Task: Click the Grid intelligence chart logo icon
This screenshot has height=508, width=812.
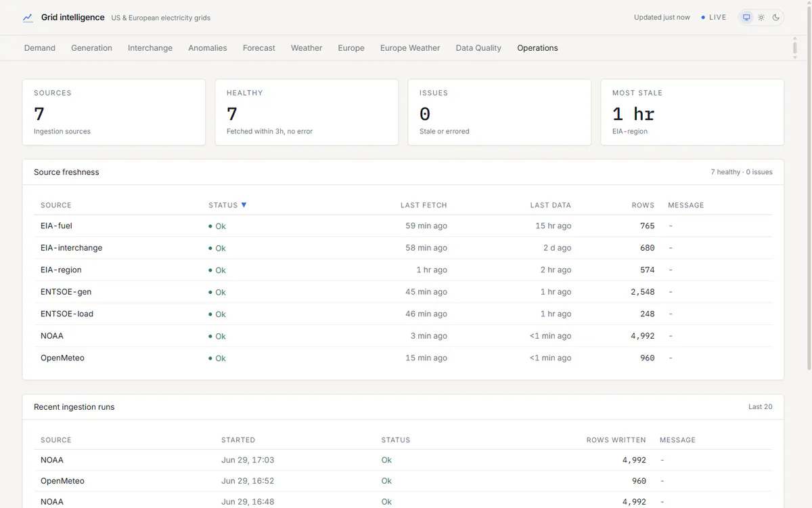Action: point(28,18)
